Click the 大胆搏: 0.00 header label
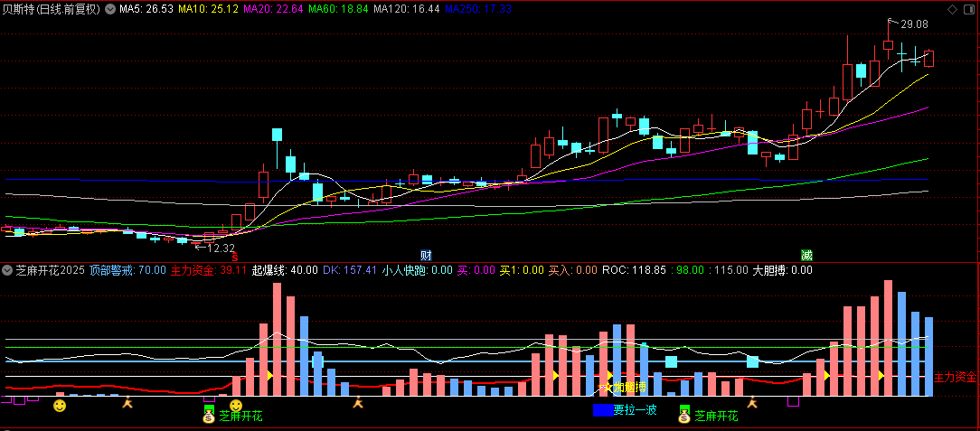This screenshot has height=431, width=980. [x=783, y=270]
